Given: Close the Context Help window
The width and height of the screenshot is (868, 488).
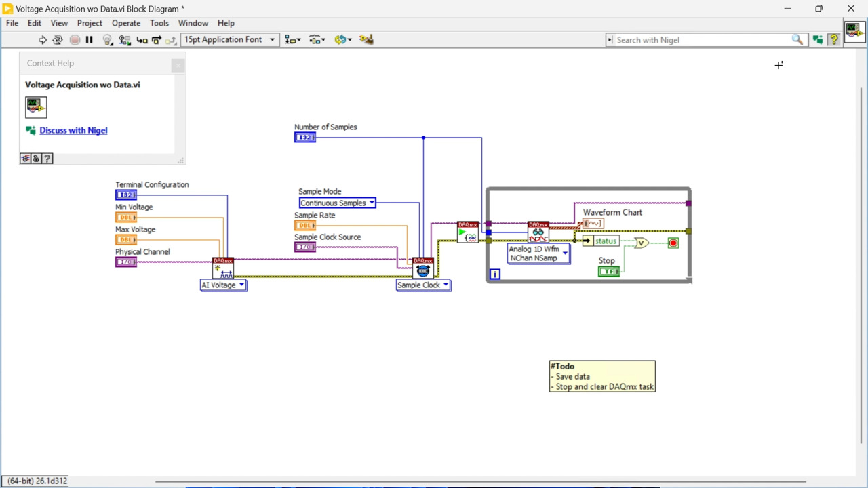Looking at the screenshot, I should click(178, 65).
